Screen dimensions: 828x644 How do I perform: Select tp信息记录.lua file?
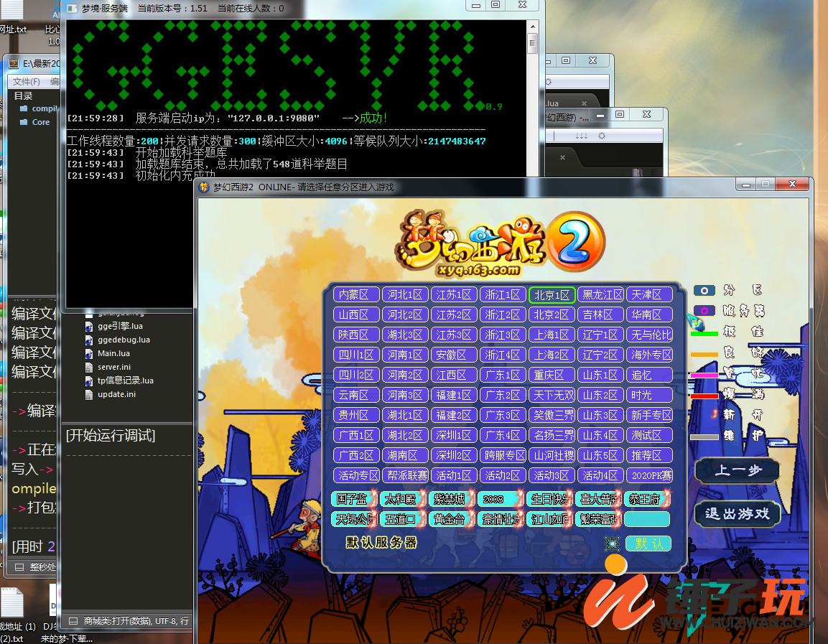tap(125, 381)
